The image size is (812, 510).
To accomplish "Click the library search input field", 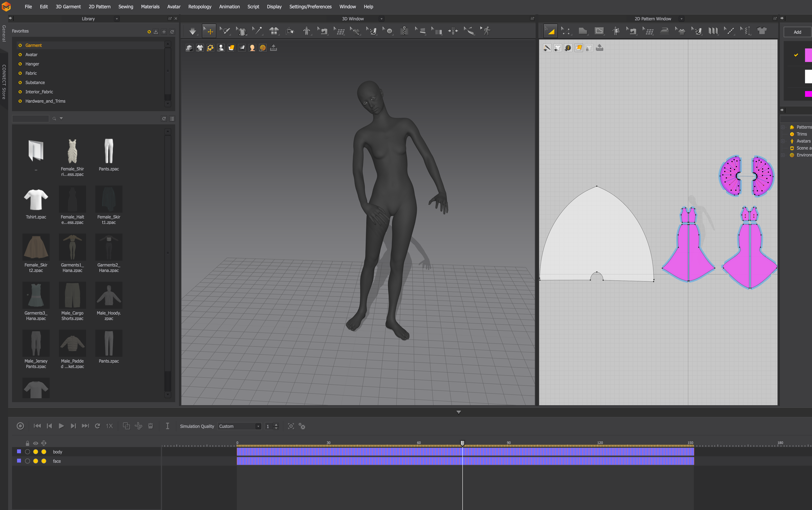I will [30, 119].
